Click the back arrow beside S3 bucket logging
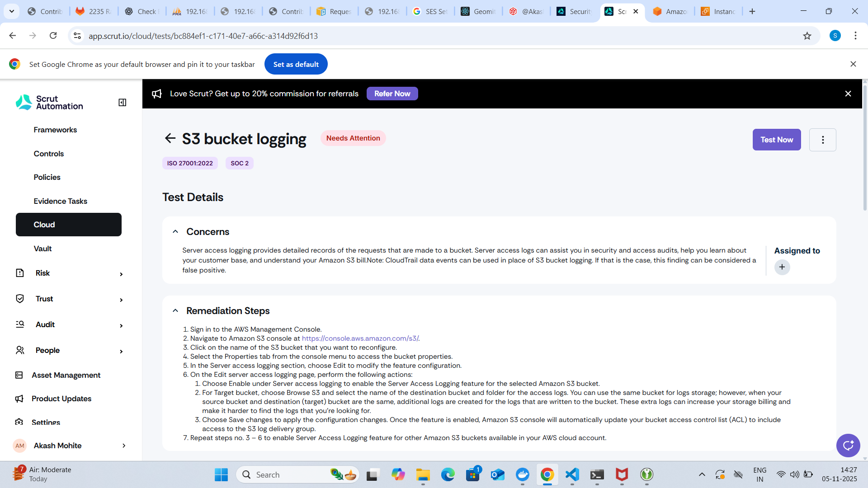 point(170,138)
